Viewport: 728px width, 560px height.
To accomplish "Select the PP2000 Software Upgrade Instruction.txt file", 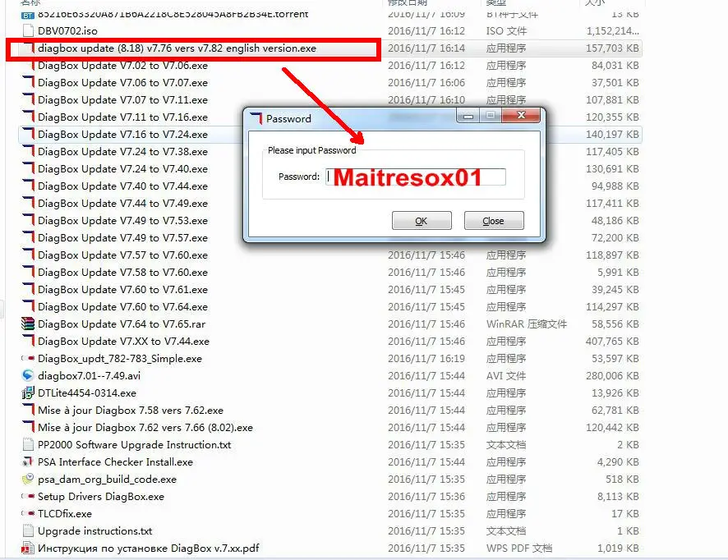I will 134,444.
